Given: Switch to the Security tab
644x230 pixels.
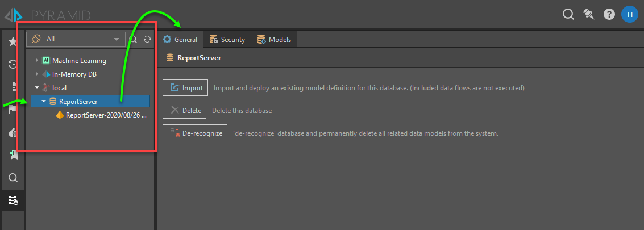Looking at the screenshot, I should 227,40.
